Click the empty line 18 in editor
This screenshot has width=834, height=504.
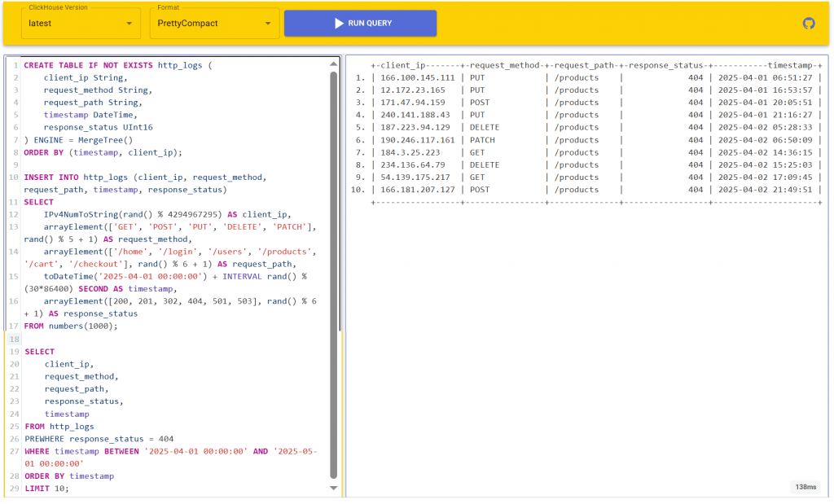[163, 339]
